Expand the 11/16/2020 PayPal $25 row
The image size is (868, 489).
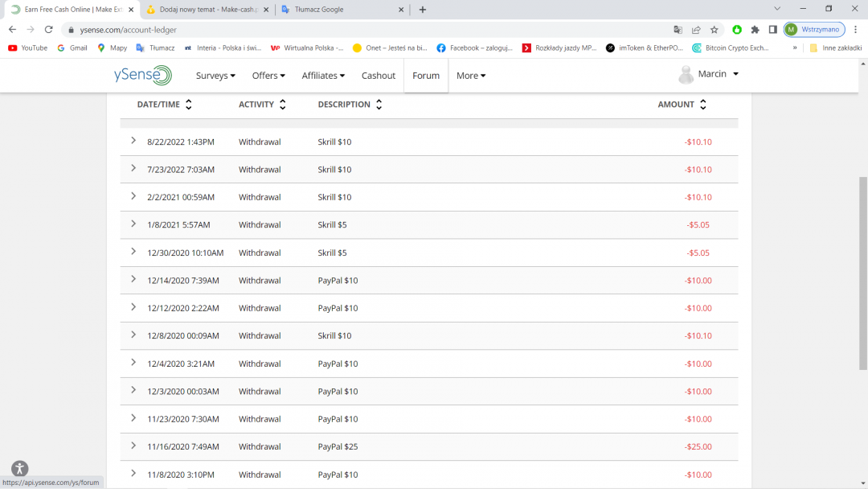pos(133,446)
